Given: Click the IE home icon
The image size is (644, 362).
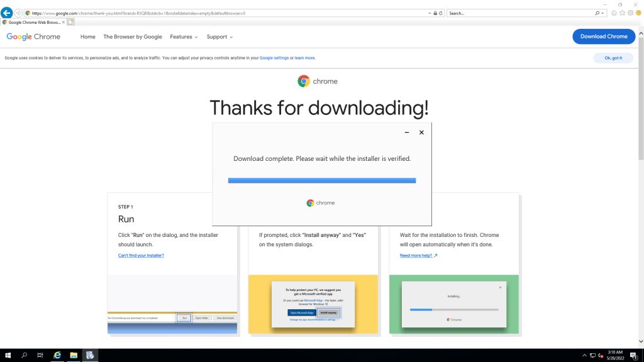Looking at the screenshot, I should [x=614, y=13].
